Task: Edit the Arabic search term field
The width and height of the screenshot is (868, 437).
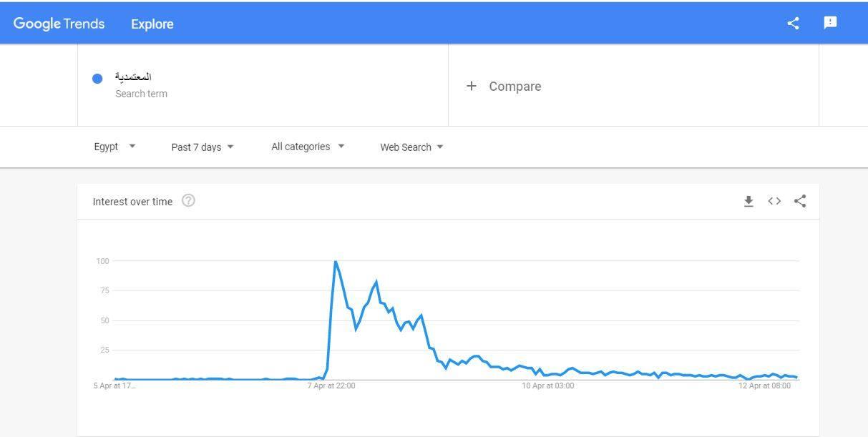Action: click(x=133, y=77)
